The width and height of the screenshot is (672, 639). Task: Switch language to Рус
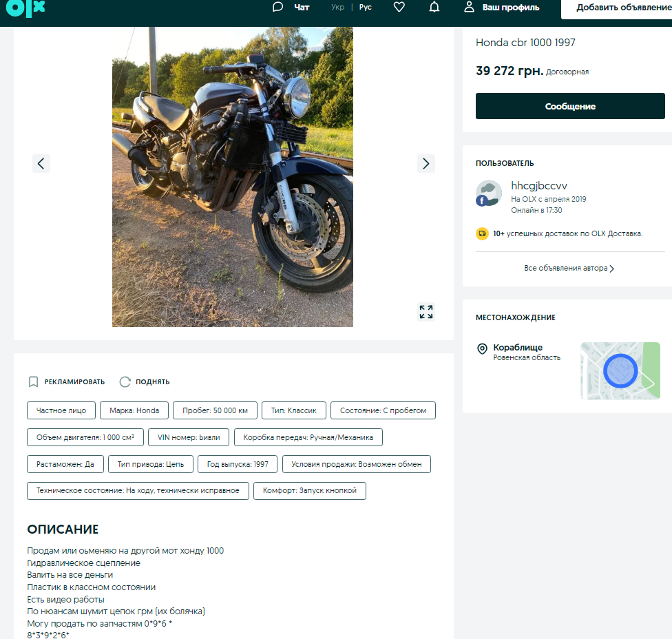click(x=365, y=8)
